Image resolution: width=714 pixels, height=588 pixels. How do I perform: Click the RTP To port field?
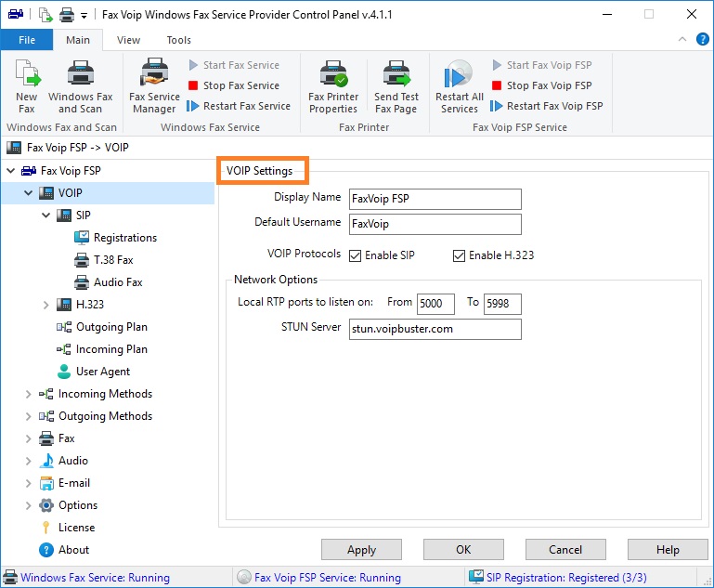(502, 304)
